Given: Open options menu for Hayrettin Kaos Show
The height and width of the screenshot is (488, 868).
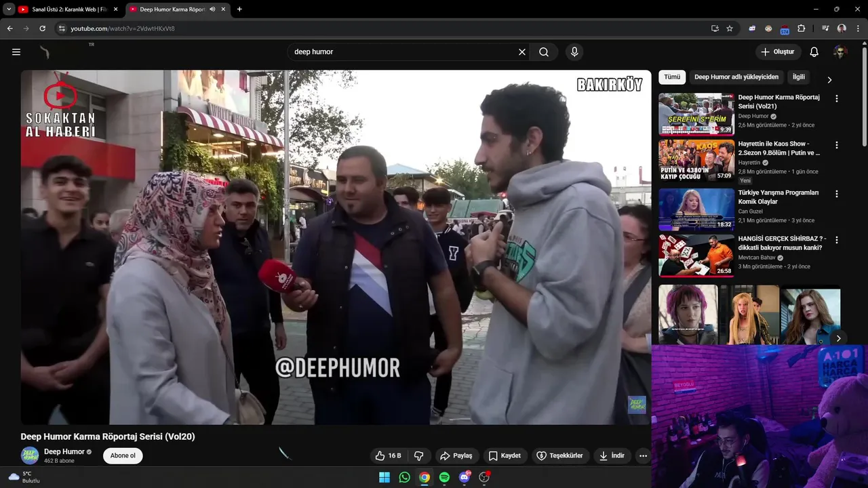Looking at the screenshot, I should (x=836, y=145).
